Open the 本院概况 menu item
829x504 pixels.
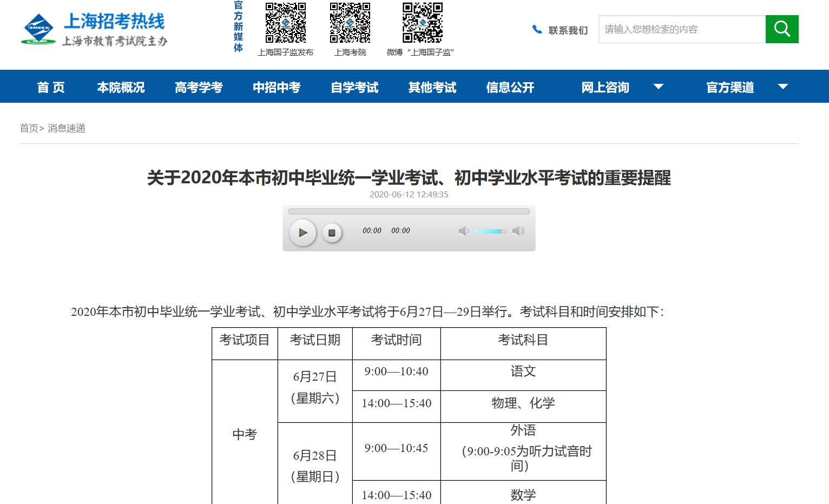coord(121,87)
